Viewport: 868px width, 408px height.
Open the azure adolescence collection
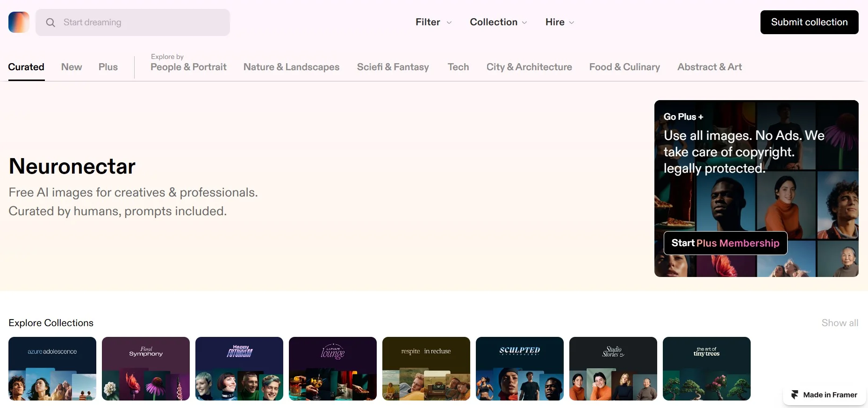tap(52, 369)
